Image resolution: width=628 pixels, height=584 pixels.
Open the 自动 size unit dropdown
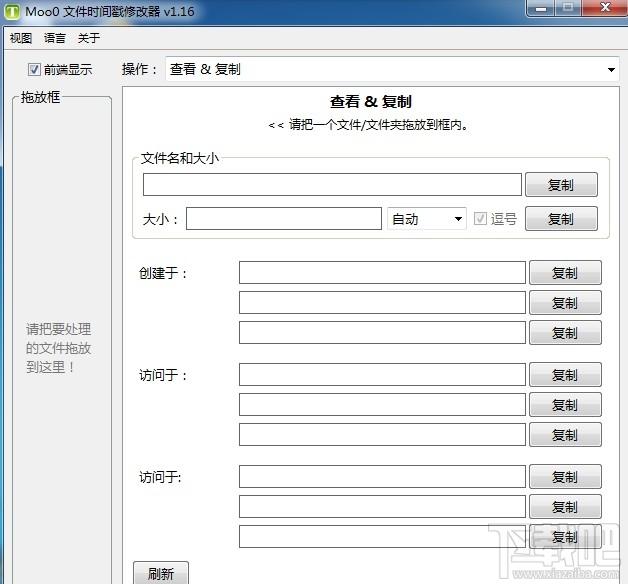point(427,219)
